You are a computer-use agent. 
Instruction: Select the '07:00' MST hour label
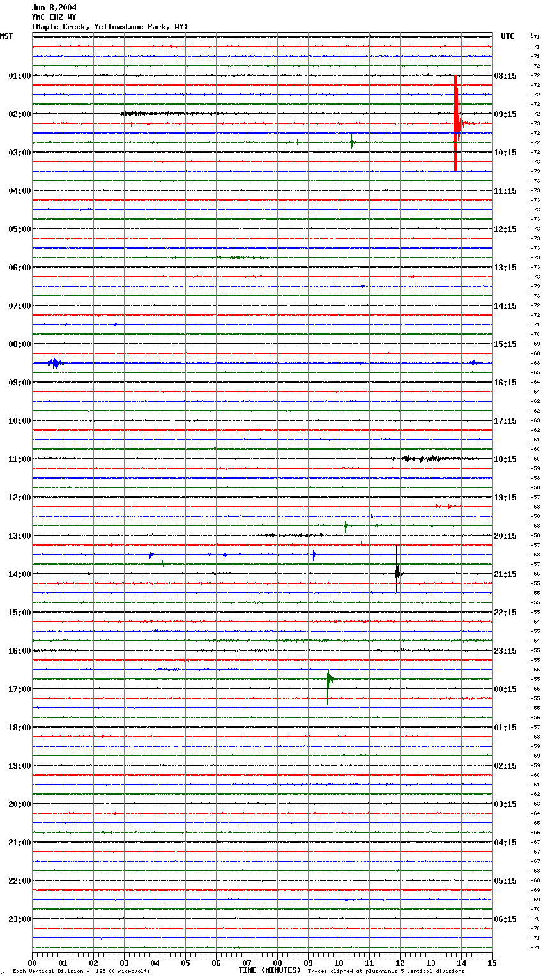(20, 306)
